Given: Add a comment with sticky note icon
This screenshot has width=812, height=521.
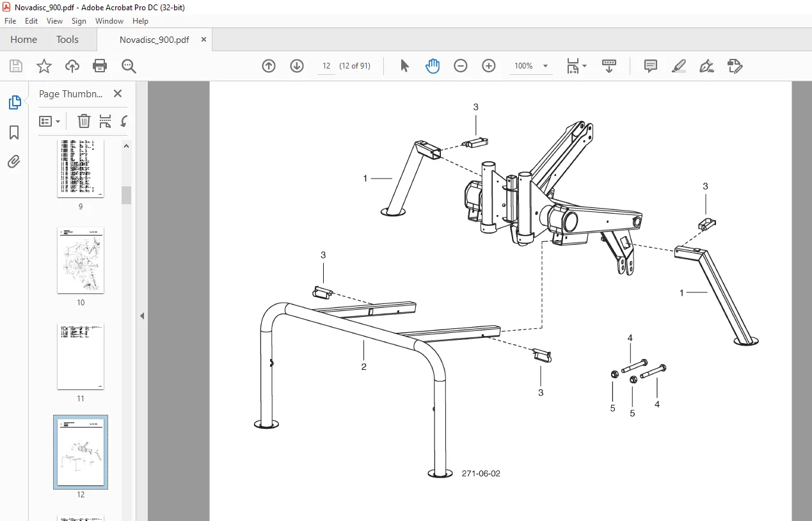Looking at the screenshot, I should tap(651, 66).
